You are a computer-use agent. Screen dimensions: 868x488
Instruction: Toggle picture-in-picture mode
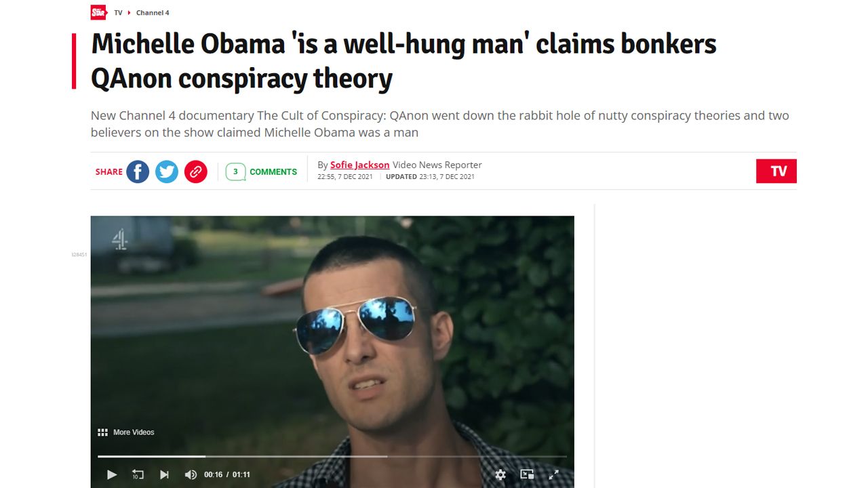click(527, 474)
